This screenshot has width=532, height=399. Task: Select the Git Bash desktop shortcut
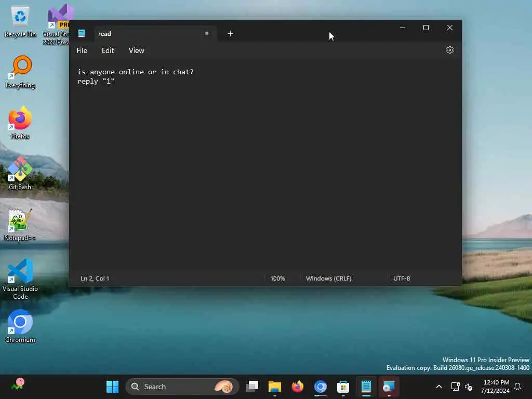click(x=20, y=174)
